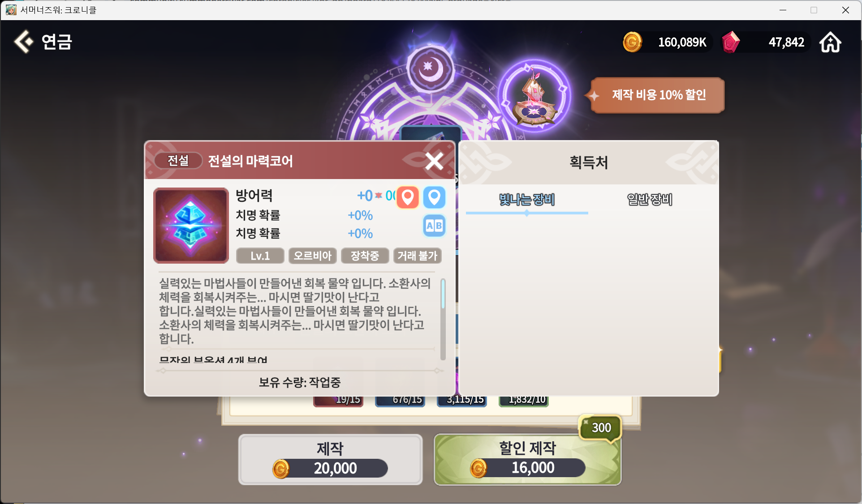Screen dimensions: 862x504
Task: Select the blue location pin icon
Action: 434,197
